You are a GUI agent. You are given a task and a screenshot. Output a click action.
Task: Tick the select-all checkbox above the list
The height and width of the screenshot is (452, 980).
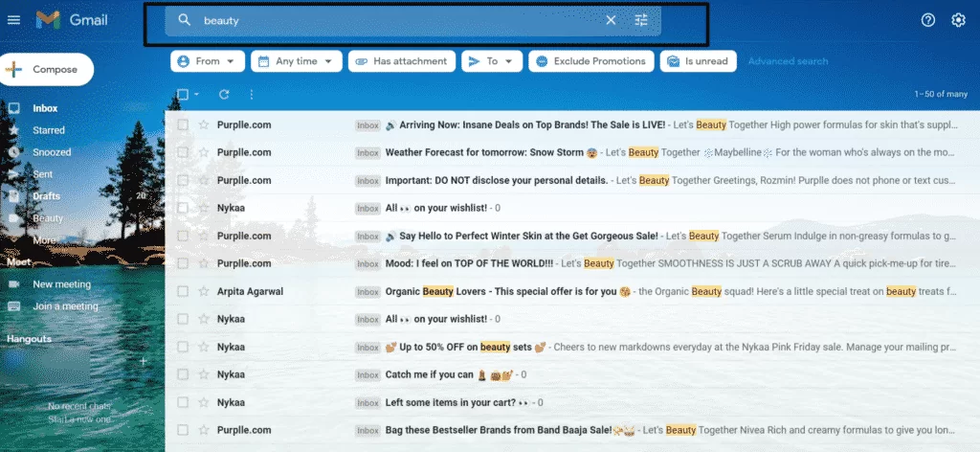coord(183,95)
